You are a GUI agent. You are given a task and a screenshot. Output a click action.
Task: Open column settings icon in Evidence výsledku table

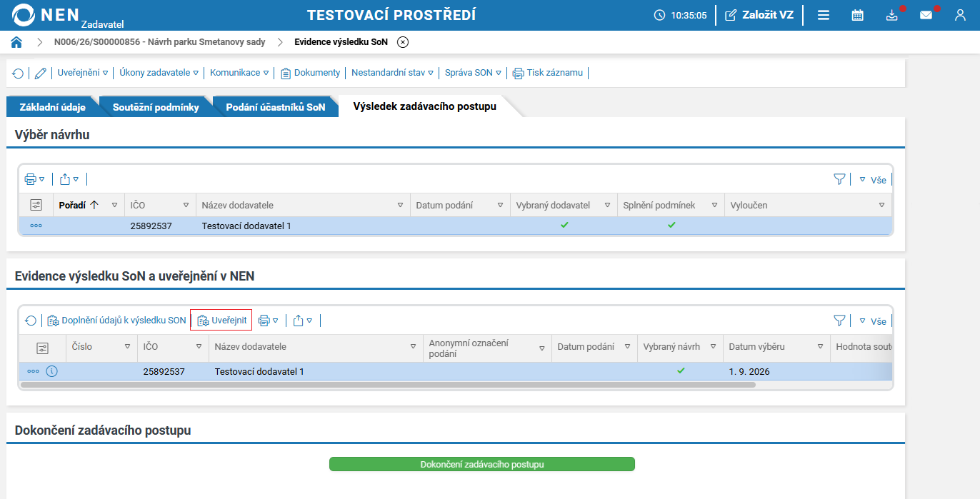(x=43, y=348)
